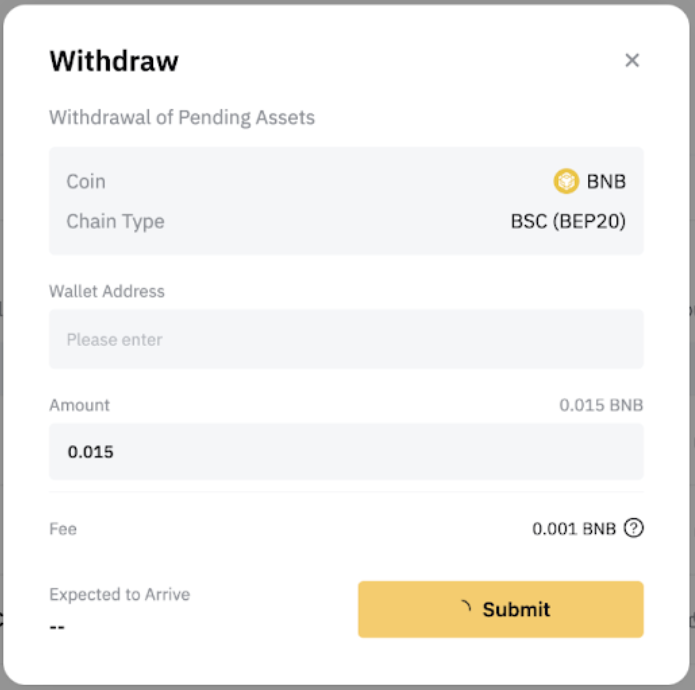The height and width of the screenshot is (690, 695).
Task: Click the Expected to Arrive placeholder dashes
Action: [x=58, y=625]
